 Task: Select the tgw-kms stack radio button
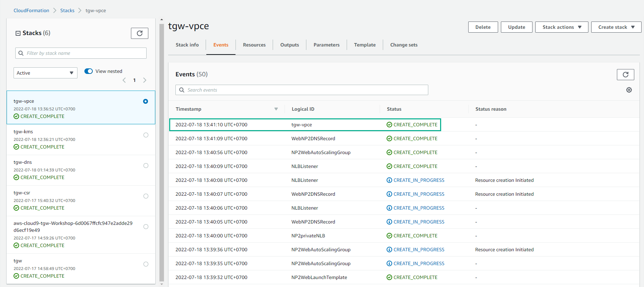[146, 135]
